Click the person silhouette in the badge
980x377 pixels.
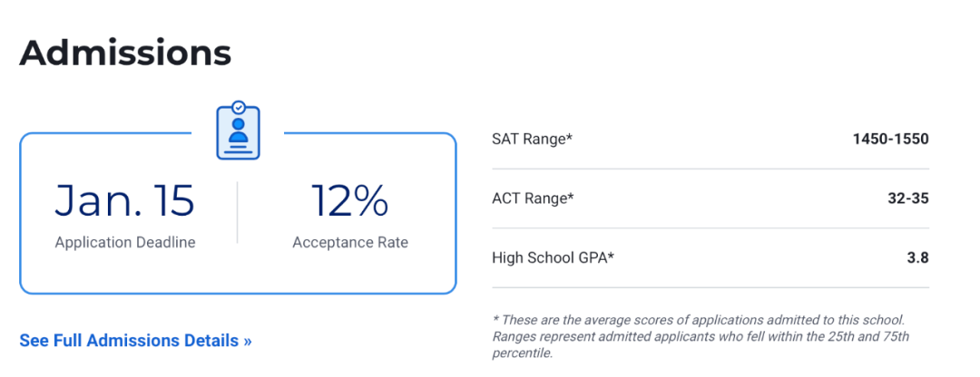click(238, 130)
